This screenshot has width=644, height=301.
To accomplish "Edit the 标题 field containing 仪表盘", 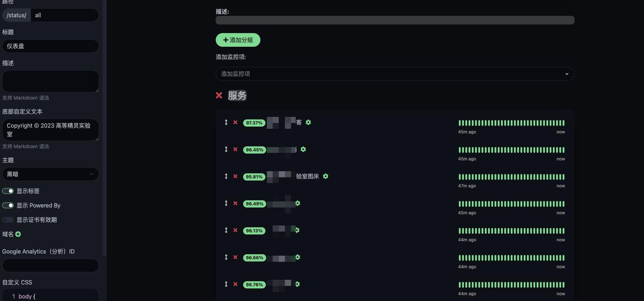I will point(50,46).
